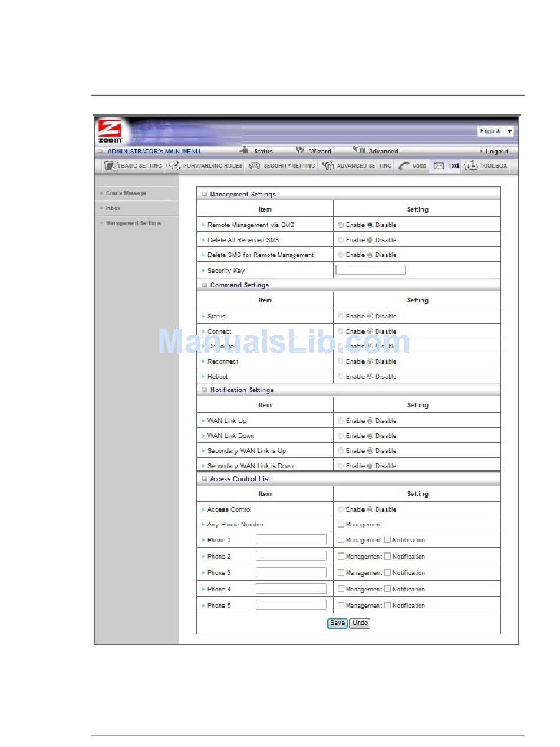Click the Basic Setting folder icon
Screen dimensions: 560x747
pos(111,166)
